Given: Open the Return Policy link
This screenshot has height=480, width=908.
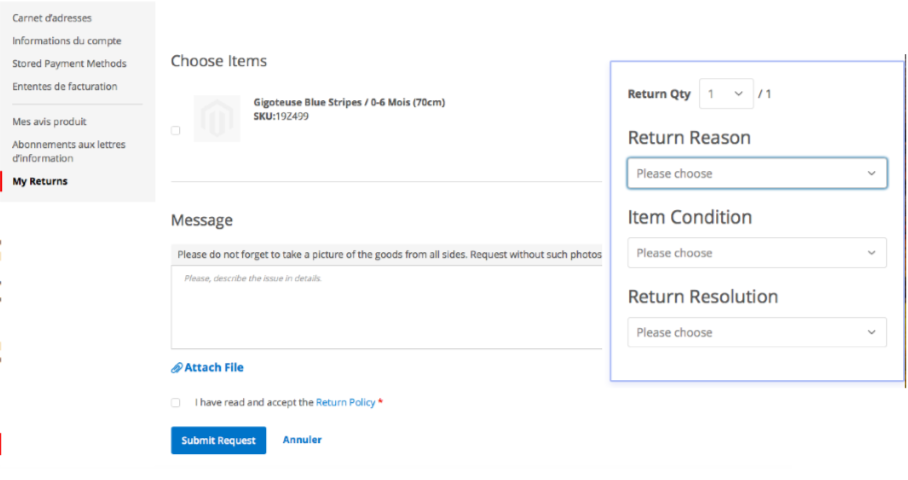Looking at the screenshot, I should pos(346,402).
